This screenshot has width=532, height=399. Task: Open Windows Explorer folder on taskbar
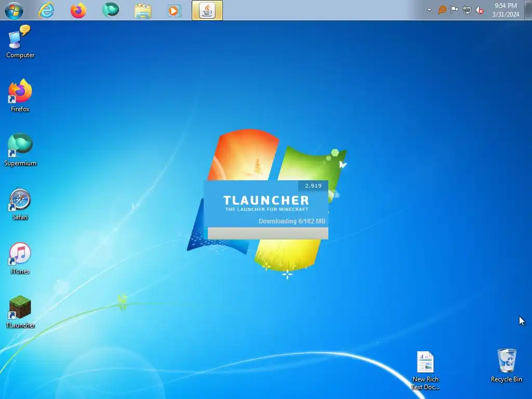pyautogui.click(x=143, y=10)
